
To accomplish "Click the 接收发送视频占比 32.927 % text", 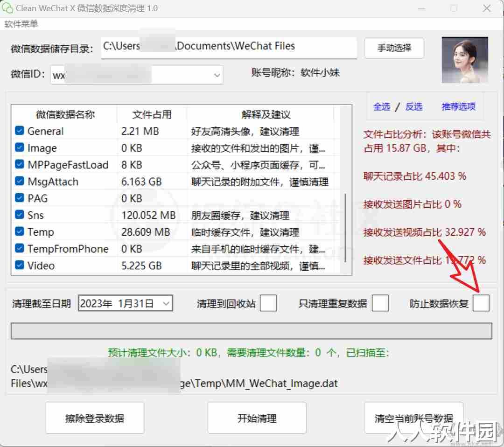I will click(424, 232).
